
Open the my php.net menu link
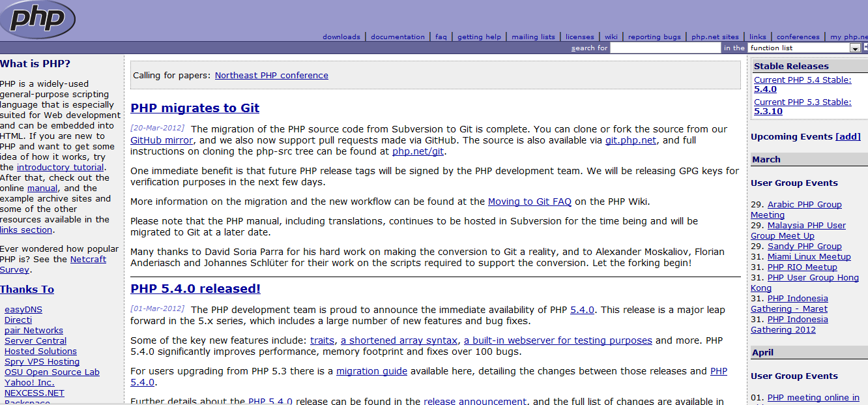849,37
